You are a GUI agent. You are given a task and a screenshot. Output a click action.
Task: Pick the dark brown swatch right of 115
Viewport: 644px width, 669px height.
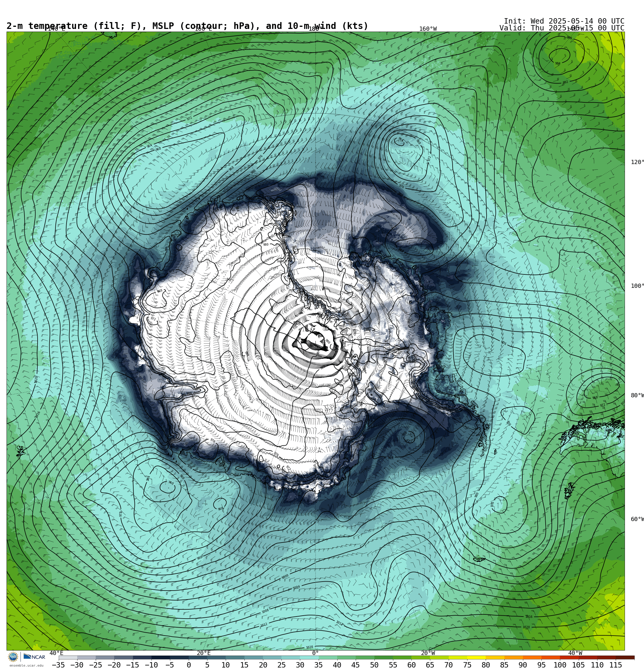pyautogui.click(x=625, y=658)
